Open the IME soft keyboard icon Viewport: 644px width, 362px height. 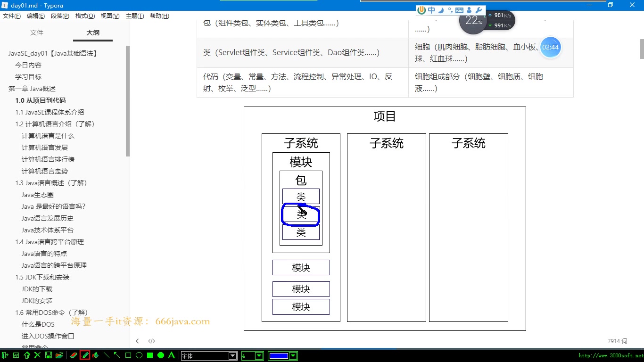[459, 10]
